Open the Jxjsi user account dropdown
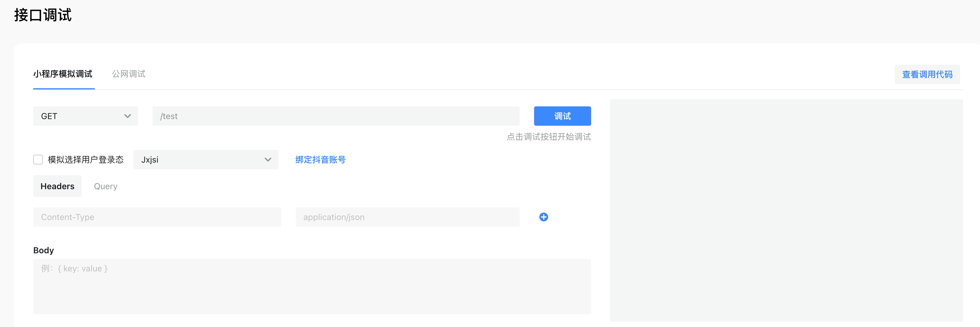Viewport: 980px width, 327px height. pyautogui.click(x=205, y=160)
